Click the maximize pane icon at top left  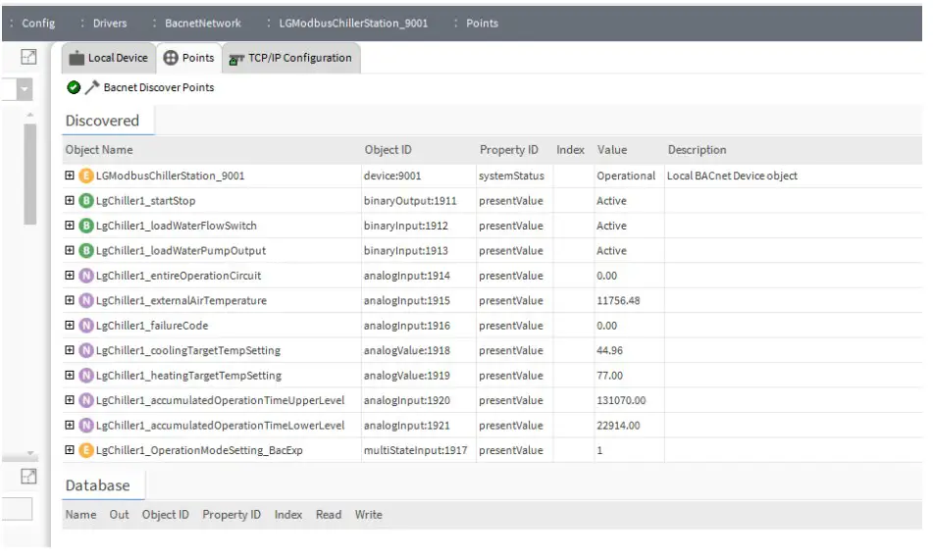pyautogui.click(x=28, y=58)
